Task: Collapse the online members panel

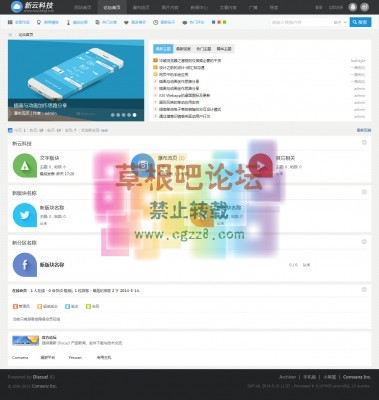Action: [x=364, y=289]
